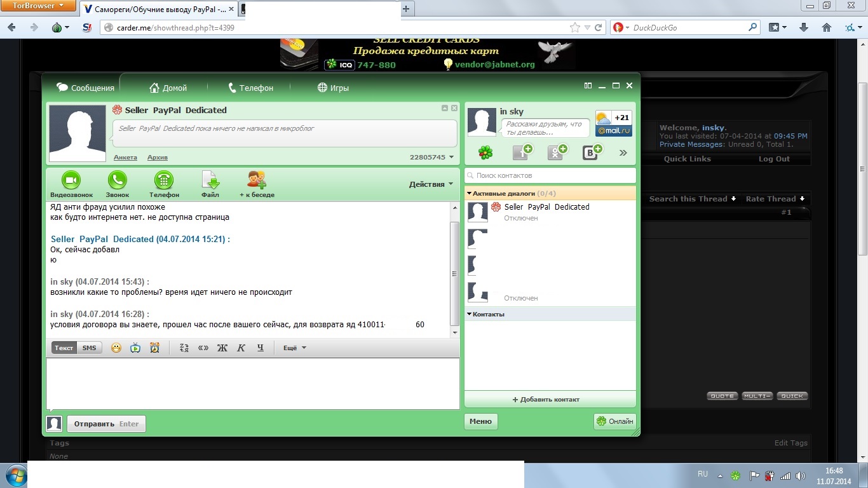Click the in sky profile avatar
This screenshot has width=868, height=488.
pyautogui.click(x=482, y=122)
